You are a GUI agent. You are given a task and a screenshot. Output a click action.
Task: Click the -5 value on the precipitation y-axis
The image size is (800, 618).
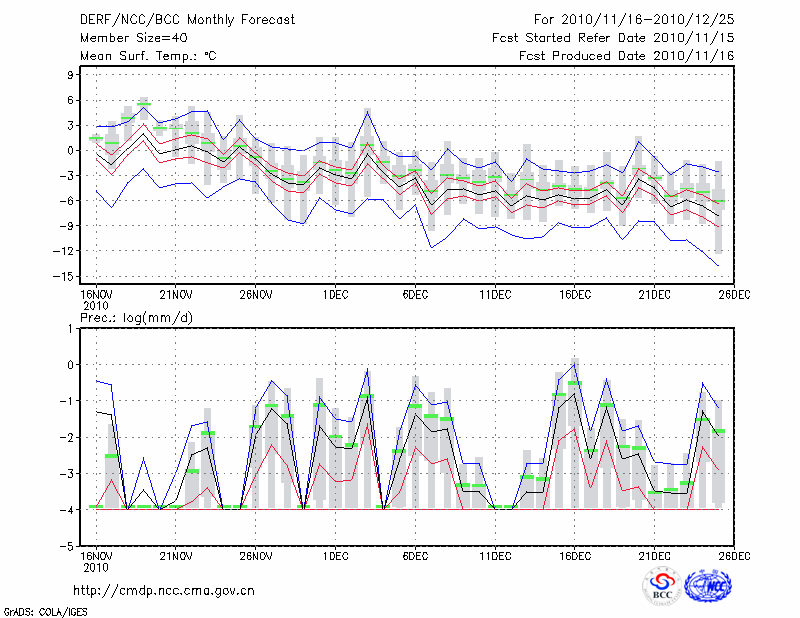[x=71, y=547]
